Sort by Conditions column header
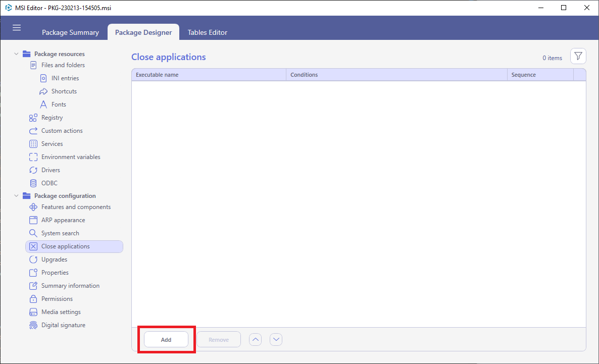This screenshot has width=599, height=364. (396, 75)
